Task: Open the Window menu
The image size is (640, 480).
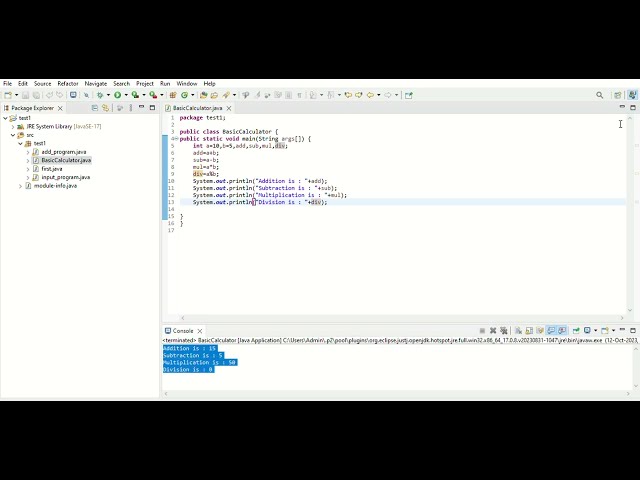Action: click(x=187, y=84)
